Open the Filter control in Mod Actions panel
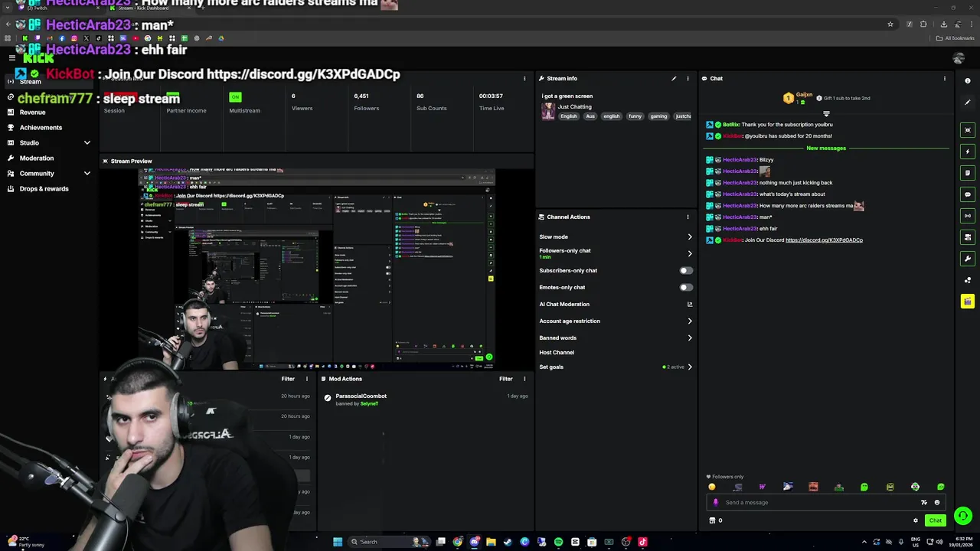This screenshot has width=980, height=551. click(x=505, y=379)
